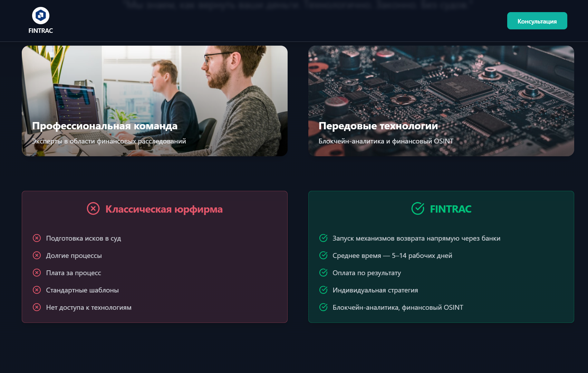Click the green check icon beside Среднее время item
The image size is (588, 373).
tap(323, 255)
